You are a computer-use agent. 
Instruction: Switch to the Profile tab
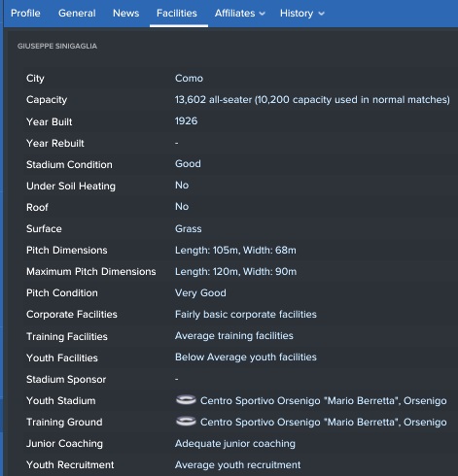25,14
